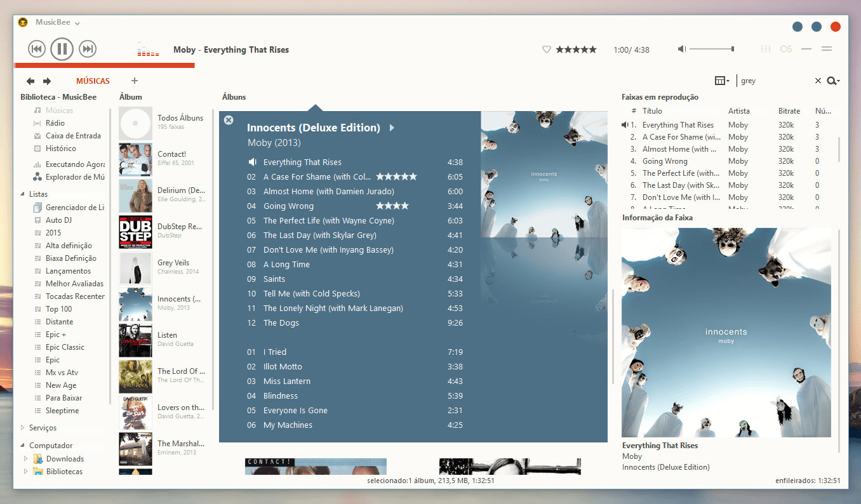The width and height of the screenshot is (861, 504).
Task: Expand the Serviços tree section
Action: pos(23,428)
